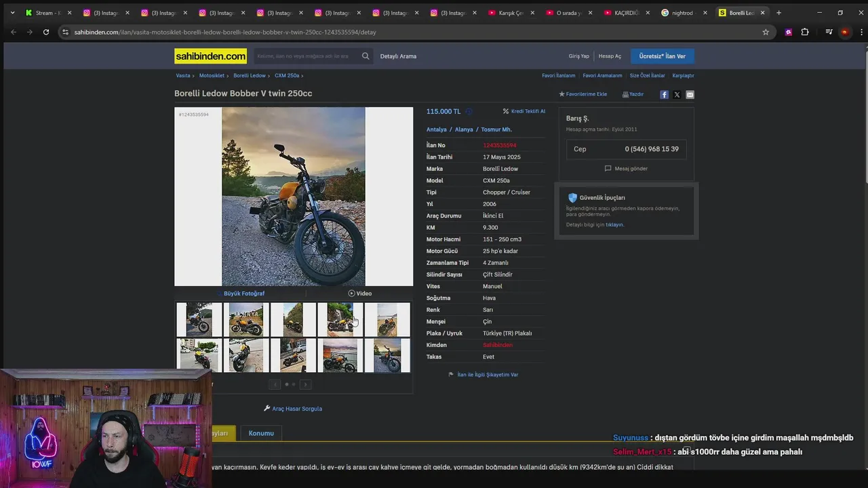Close the nightrod browser tab
The image size is (868, 488).
click(x=705, y=13)
